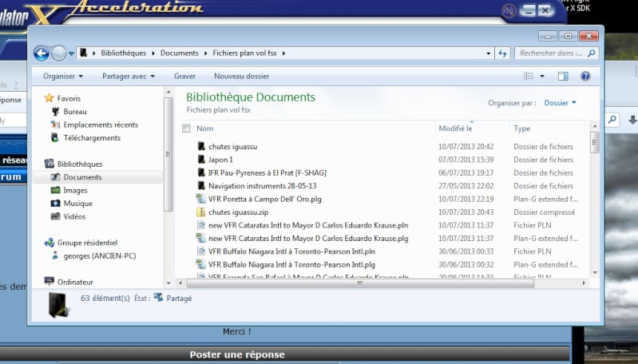Select 'VFR Buffalo Niagara...Pearson Intl.pln' file

(291, 251)
